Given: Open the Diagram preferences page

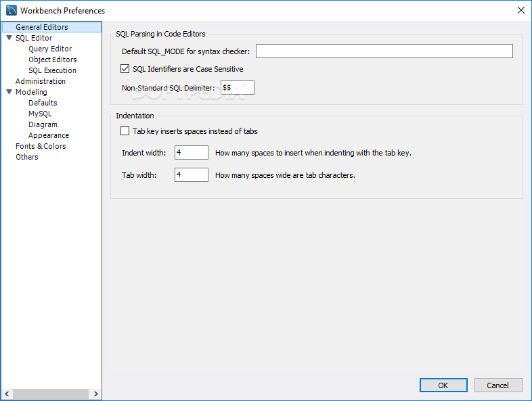Looking at the screenshot, I should tap(43, 124).
